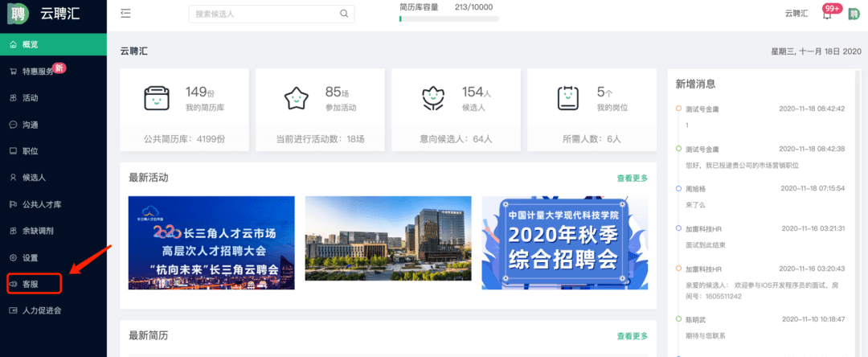The height and width of the screenshot is (357, 868).
Task: Click the search magnifier icon
Action: click(x=344, y=14)
